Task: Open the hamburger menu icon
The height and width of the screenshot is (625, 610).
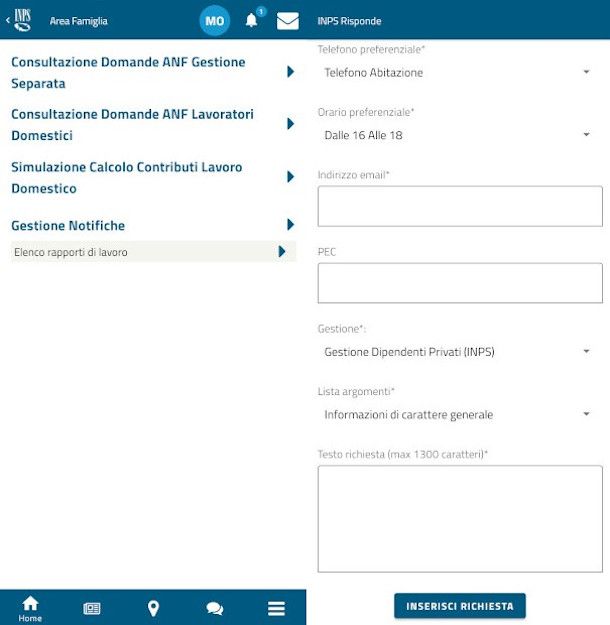Action: coord(276,609)
